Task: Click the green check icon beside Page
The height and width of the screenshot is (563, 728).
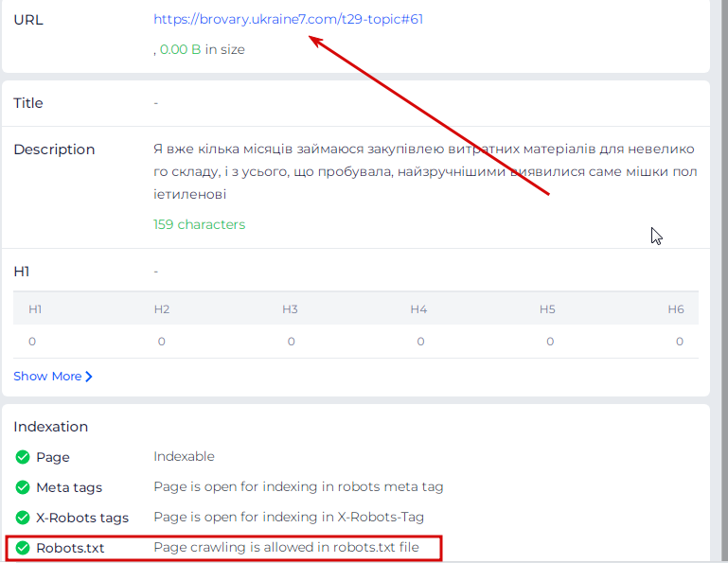Action: click(x=23, y=457)
